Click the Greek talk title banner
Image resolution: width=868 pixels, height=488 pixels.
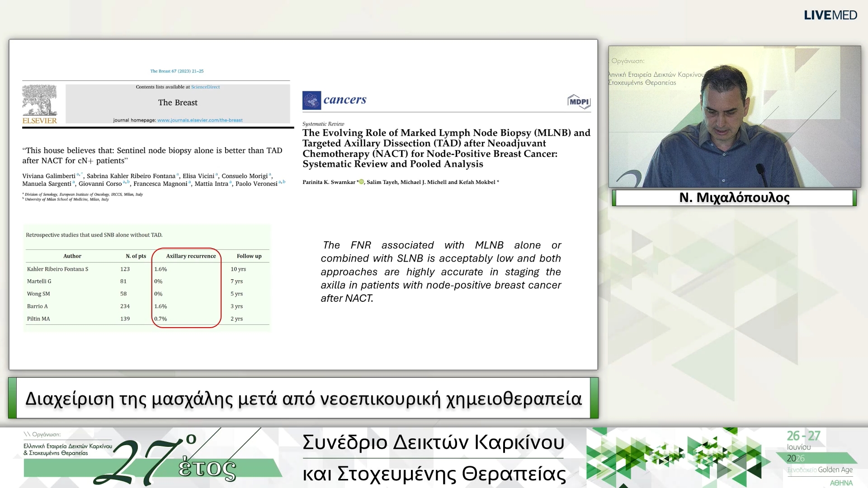click(x=303, y=398)
